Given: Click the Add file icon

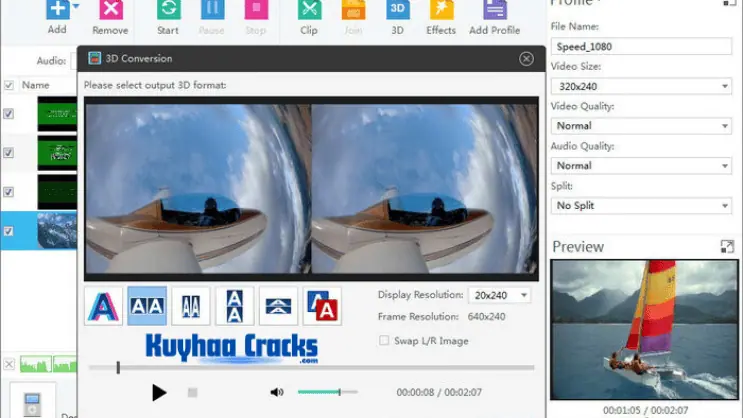Looking at the screenshot, I should click(56, 11).
